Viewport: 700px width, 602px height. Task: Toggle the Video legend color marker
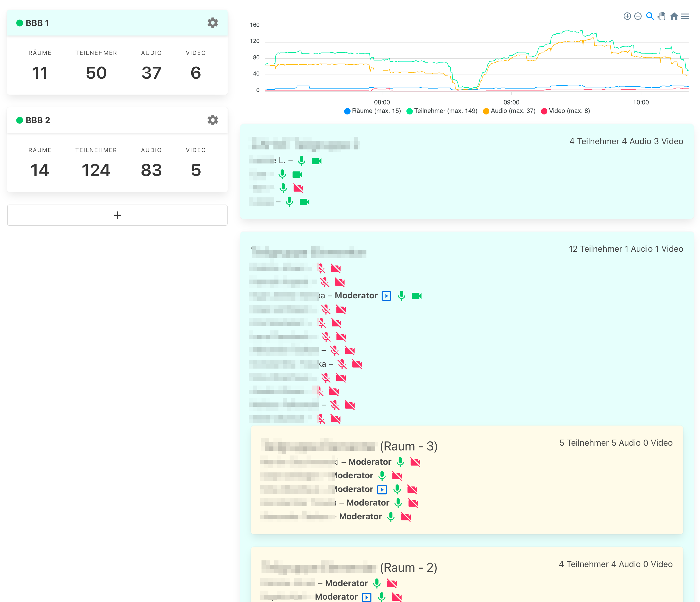click(544, 111)
